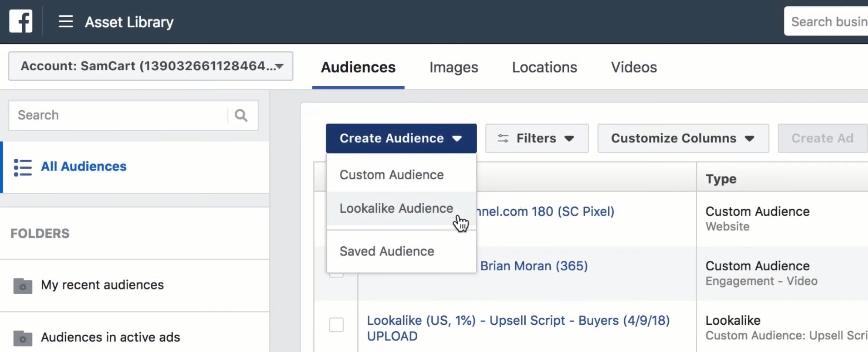This screenshot has width=868, height=352.
Task: Switch to the Locations tab
Action: pyautogui.click(x=544, y=67)
